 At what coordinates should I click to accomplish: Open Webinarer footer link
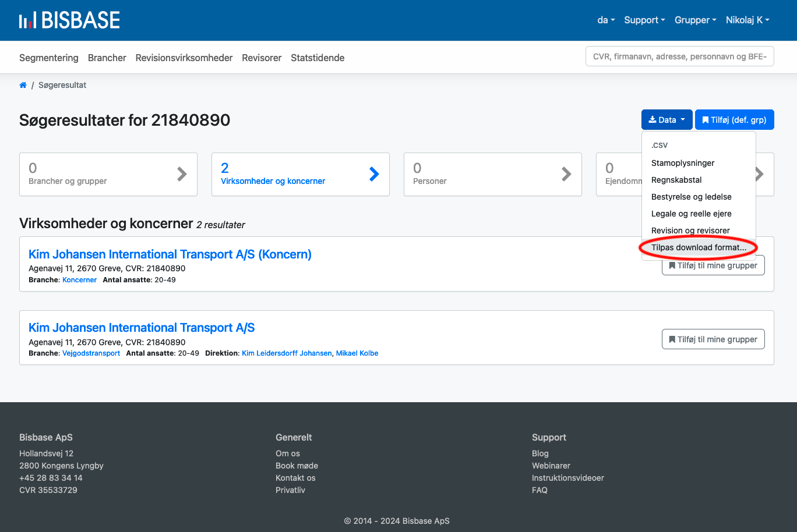pyautogui.click(x=551, y=466)
